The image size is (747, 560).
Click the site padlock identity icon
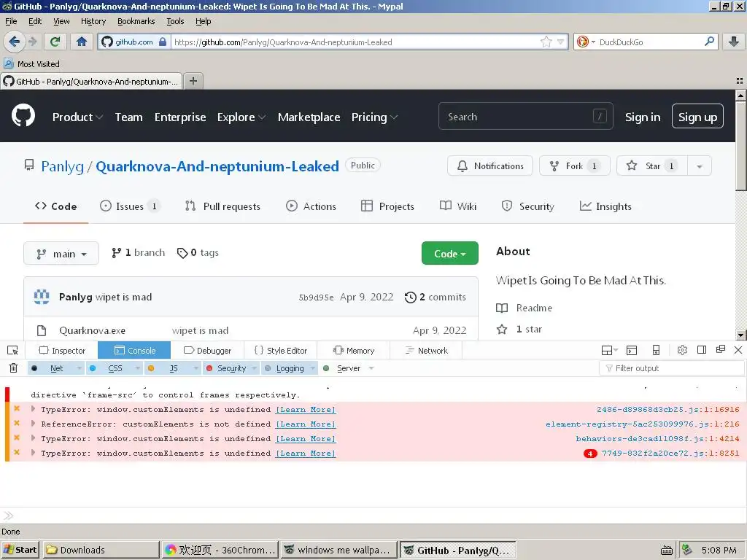click(x=163, y=42)
